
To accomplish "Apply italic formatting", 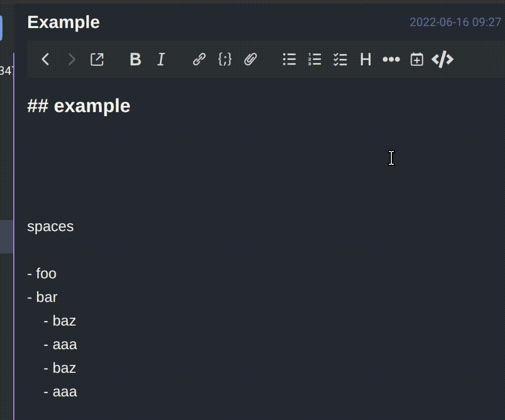I will pyautogui.click(x=160, y=60).
